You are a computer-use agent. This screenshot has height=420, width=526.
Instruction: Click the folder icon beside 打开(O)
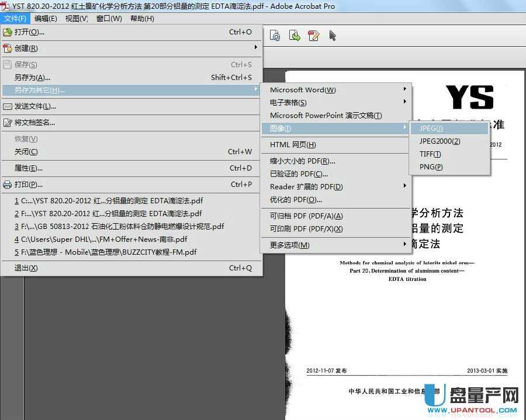8,32
